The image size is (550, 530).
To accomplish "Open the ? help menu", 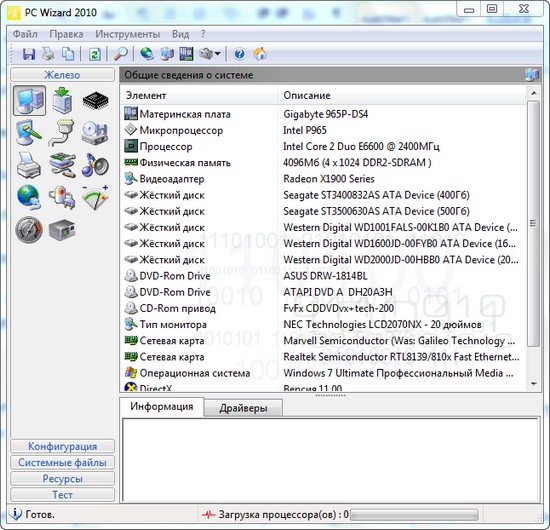I will click(203, 34).
